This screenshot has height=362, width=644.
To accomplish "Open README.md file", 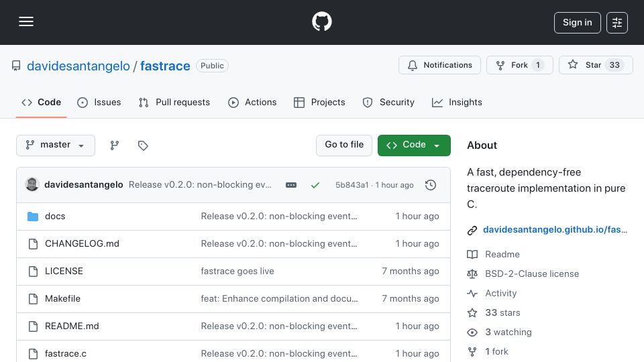I will 72,326.
